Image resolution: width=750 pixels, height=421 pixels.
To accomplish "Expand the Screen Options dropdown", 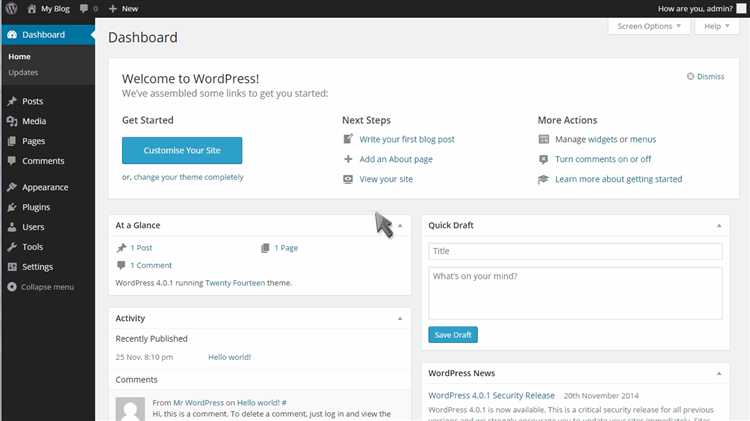I will click(649, 26).
